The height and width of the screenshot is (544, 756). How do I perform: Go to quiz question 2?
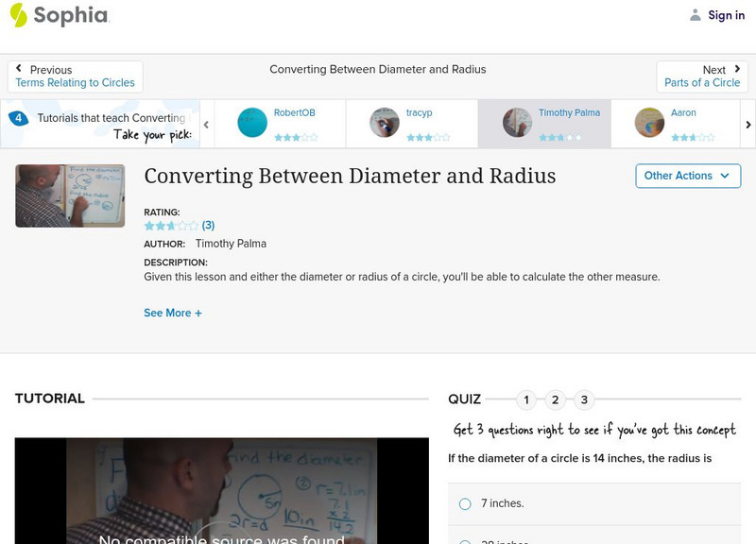(555, 399)
